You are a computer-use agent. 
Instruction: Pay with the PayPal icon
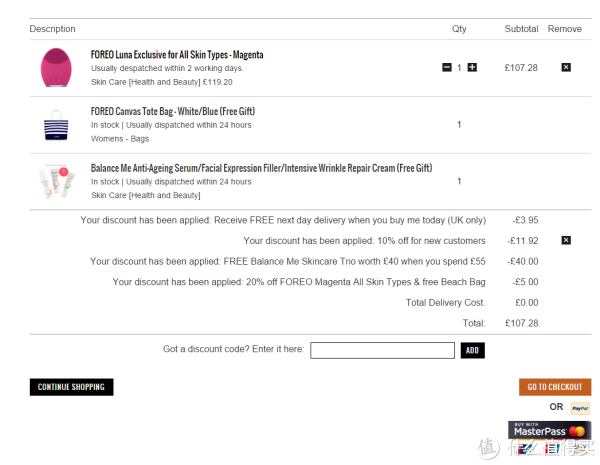(580, 408)
